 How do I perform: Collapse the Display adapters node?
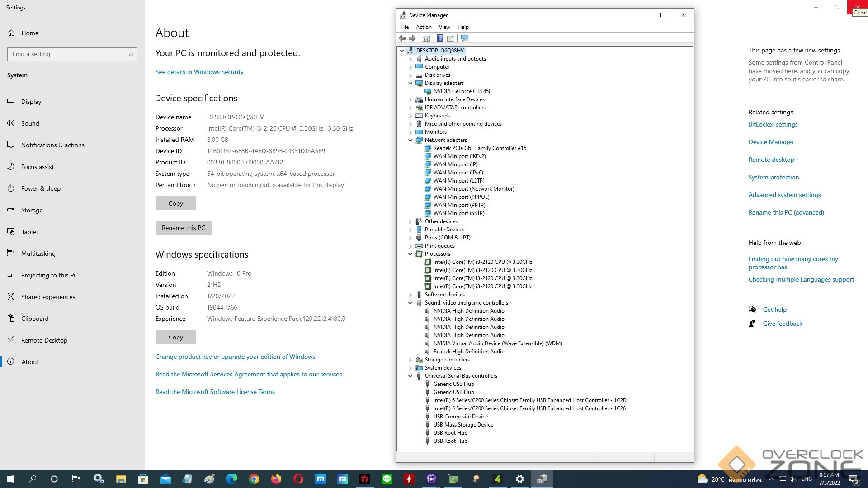point(410,83)
